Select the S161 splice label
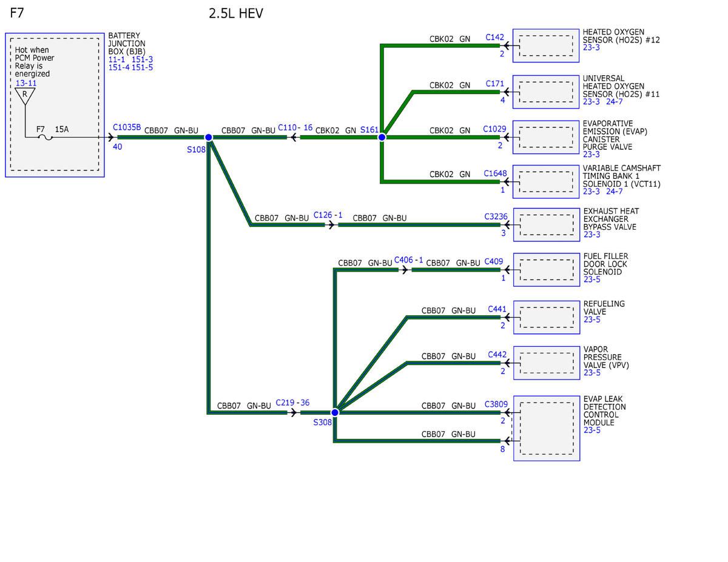 click(369, 130)
